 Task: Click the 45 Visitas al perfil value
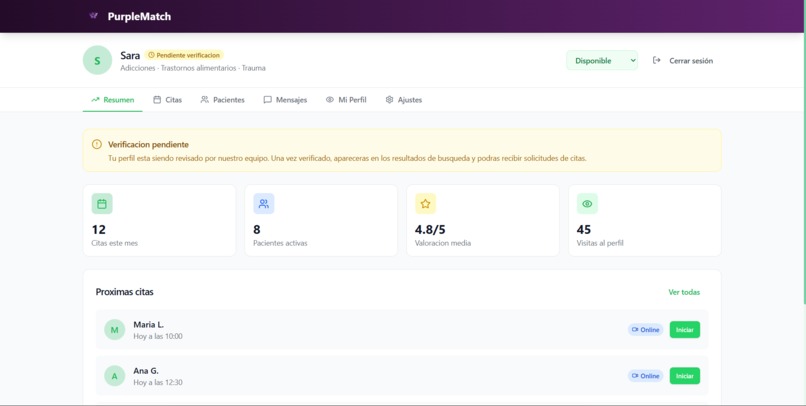tap(583, 229)
